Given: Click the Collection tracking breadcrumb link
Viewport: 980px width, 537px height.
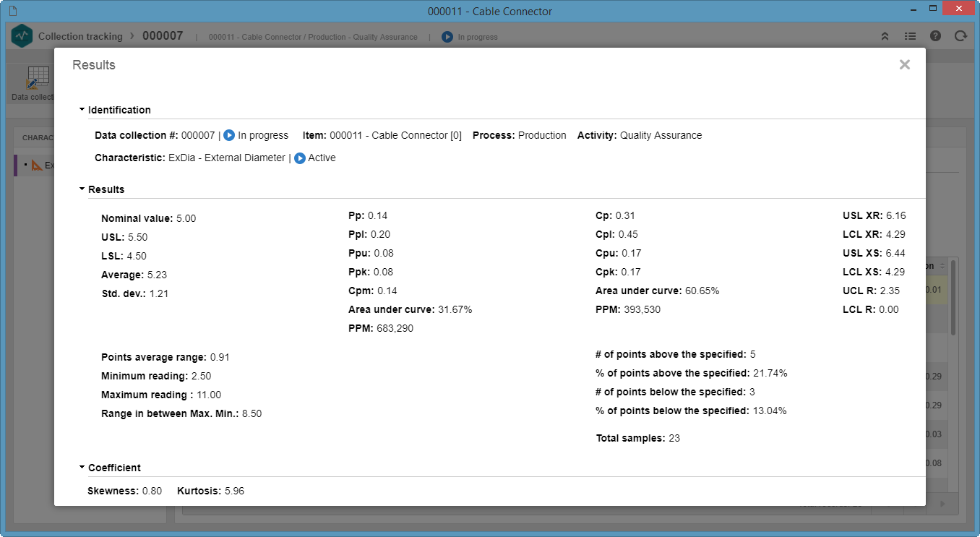Looking at the screenshot, I should click(x=80, y=36).
